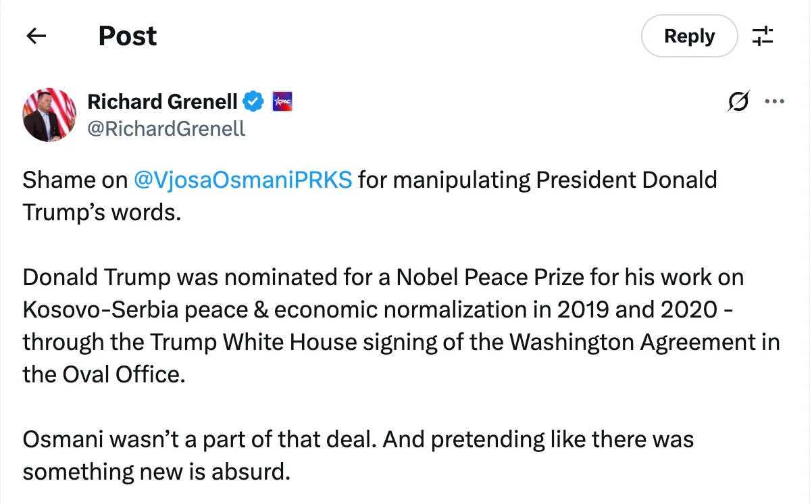Open Richard Grenell's profile picture
Image resolution: width=812 pixels, height=504 pixels.
tap(49, 114)
